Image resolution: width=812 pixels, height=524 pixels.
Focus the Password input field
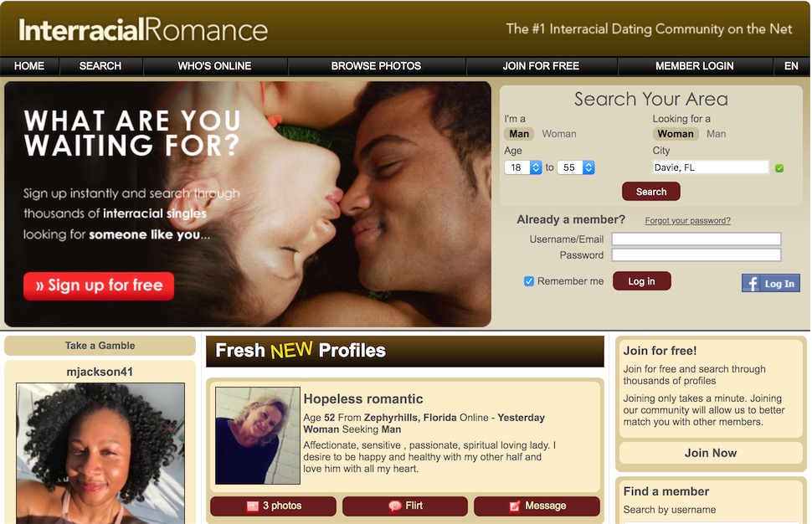pos(696,254)
